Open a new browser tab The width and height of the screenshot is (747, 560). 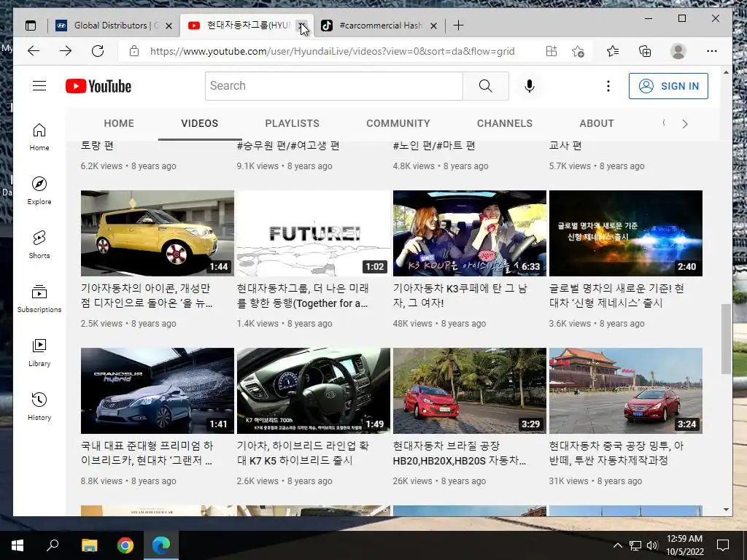coord(458,26)
